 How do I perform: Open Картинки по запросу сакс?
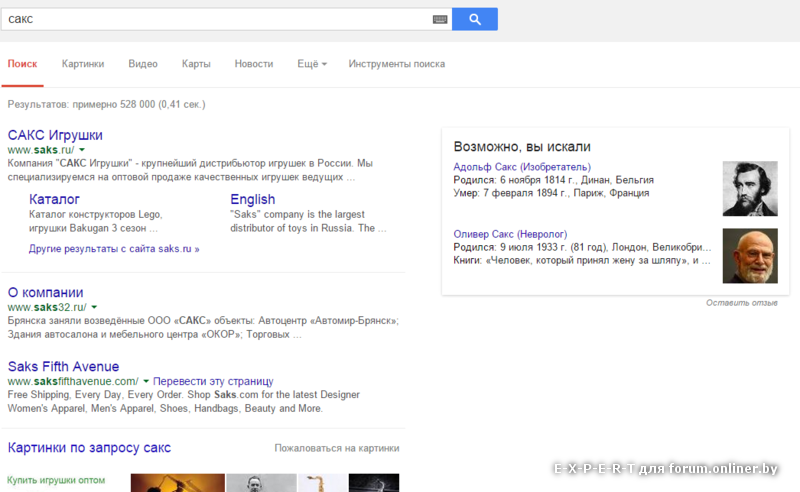[x=89, y=448]
